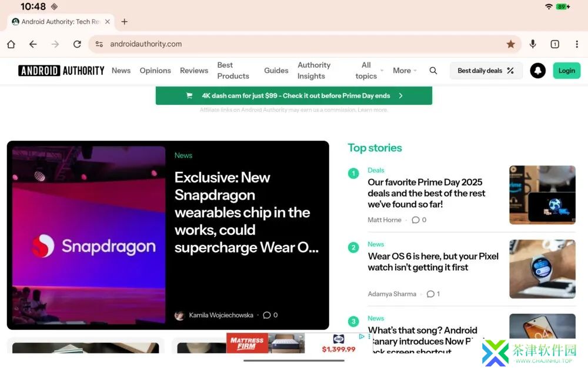
Task: Click the Login button
Action: coord(566,71)
